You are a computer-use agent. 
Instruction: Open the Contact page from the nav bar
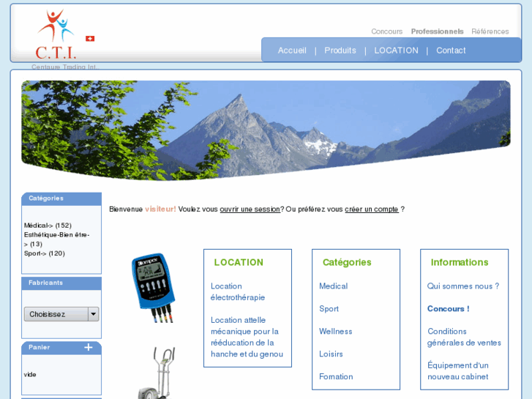click(x=451, y=51)
